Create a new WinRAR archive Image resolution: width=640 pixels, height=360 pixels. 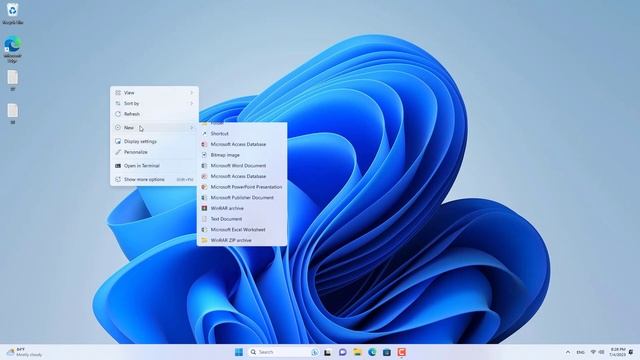coord(242,208)
